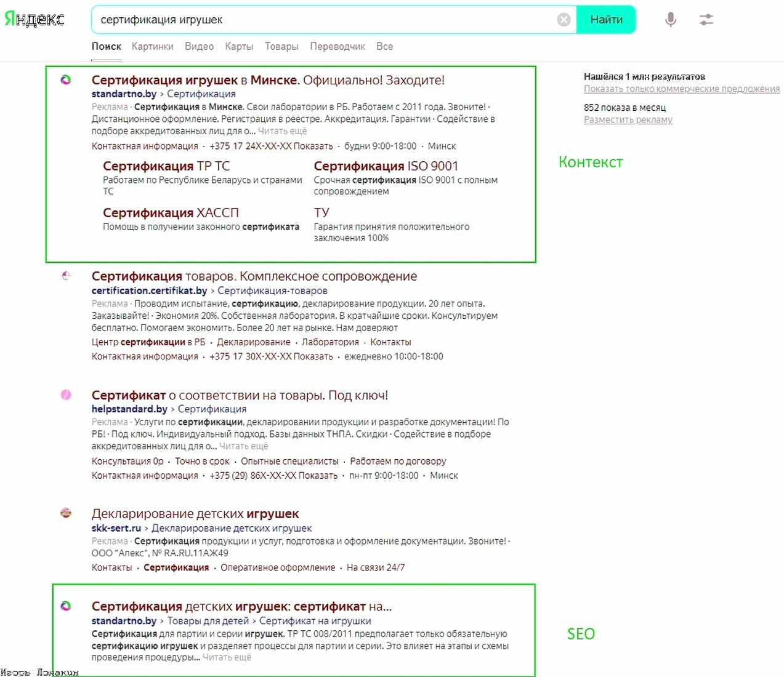This screenshot has width=784, height=677.
Task: Open Декларирование quick link
Action: coord(253,342)
